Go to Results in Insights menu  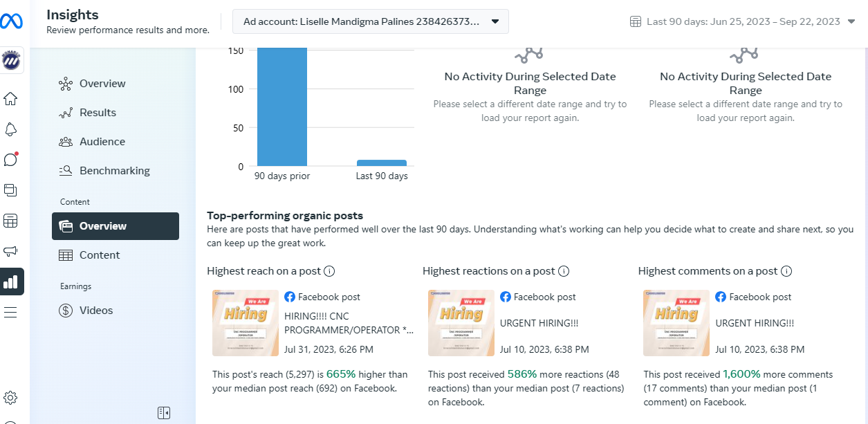pyautogui.click(x=98, y=113)
